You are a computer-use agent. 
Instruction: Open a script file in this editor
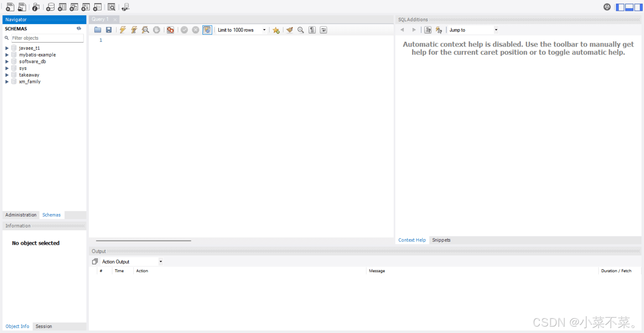coord(98,30)
